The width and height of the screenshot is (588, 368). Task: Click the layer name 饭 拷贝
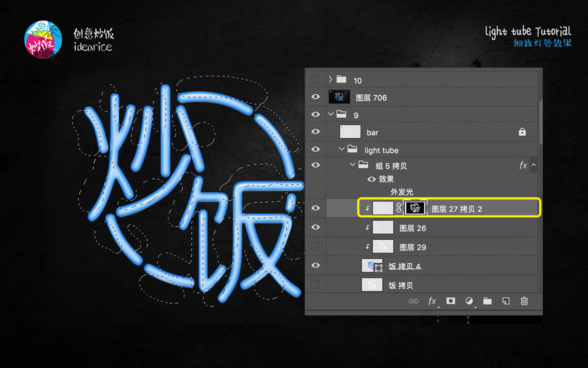pos(400,286)
